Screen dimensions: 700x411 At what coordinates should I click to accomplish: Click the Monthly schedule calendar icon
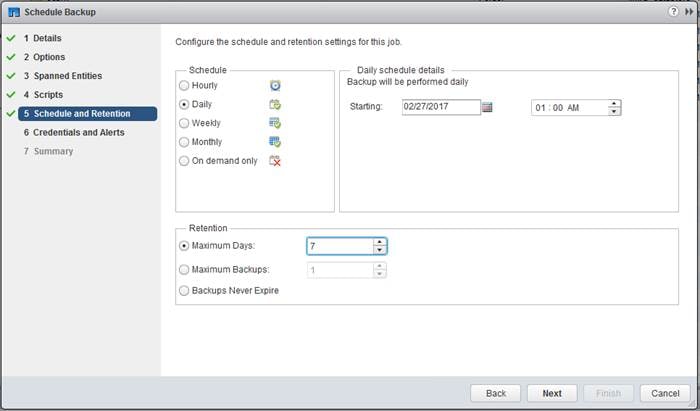pyautogui.click(x=275, y=142)
